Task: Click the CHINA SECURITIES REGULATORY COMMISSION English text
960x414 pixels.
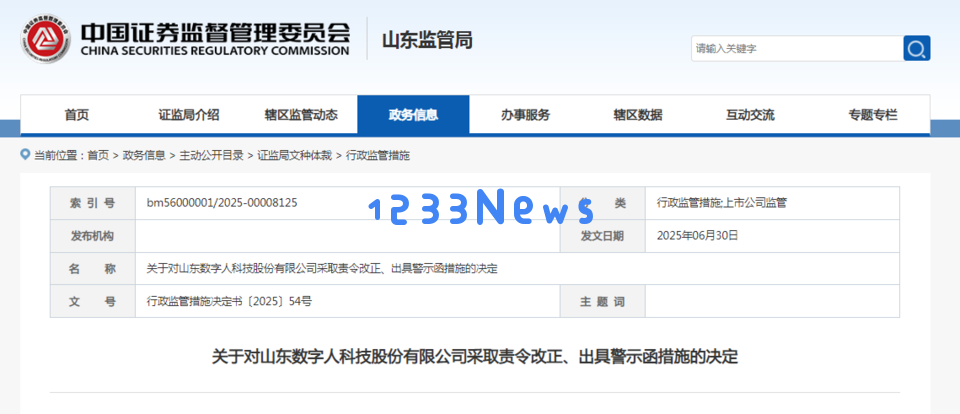Action: (215, 51)
